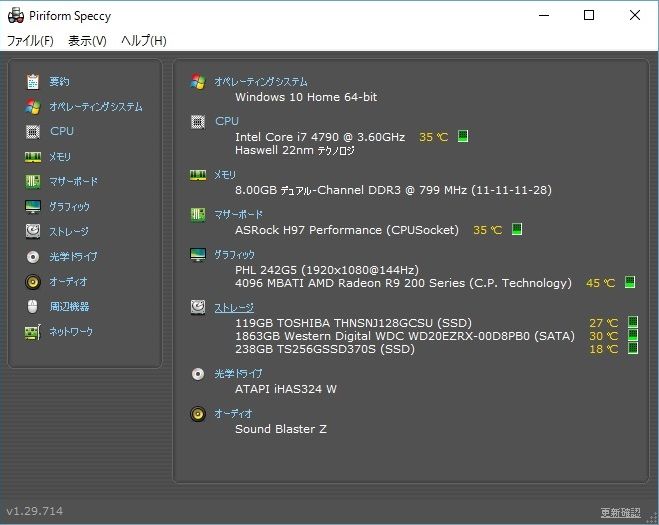The width and height of the screenshot is (659, 525).
Task: Select グラフィック in the sidebar
Action: [69, 207]
